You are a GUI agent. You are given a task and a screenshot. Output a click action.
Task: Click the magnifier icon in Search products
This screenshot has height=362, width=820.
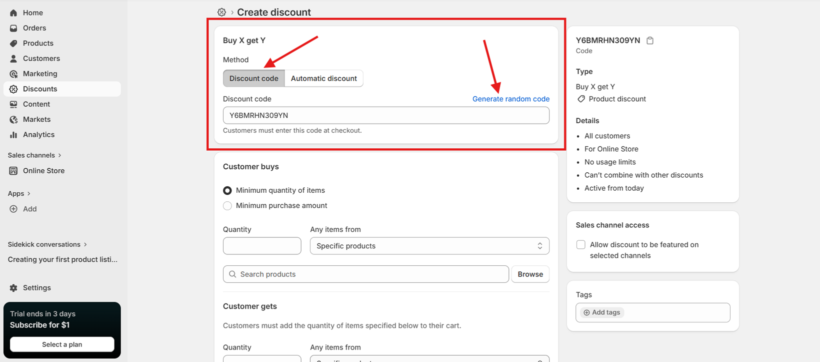click(232, 274)
